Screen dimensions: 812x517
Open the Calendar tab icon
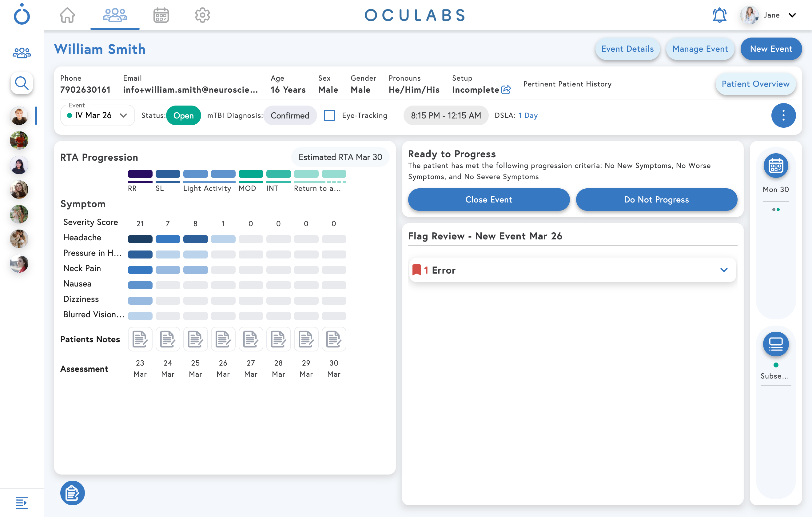tap(161, 15)
